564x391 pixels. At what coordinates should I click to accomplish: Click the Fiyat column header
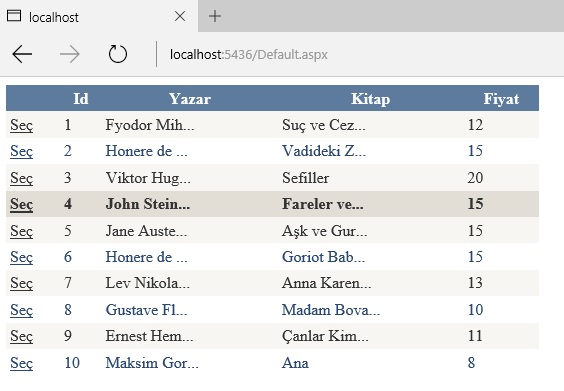tap(501, 99)
